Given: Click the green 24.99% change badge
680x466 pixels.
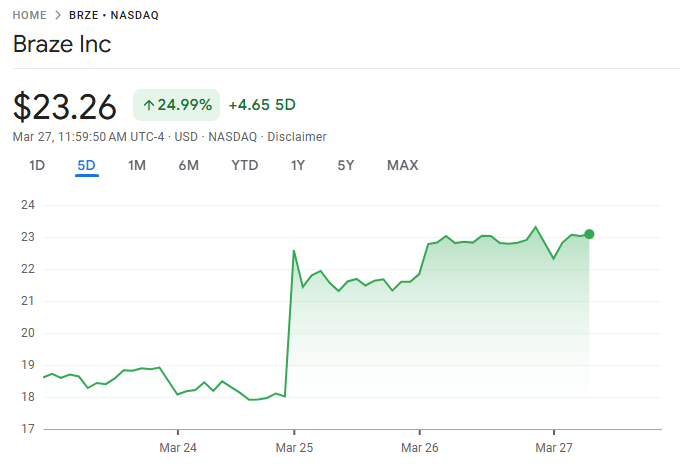Looking at the screenshot, I should tap(177, 105).
